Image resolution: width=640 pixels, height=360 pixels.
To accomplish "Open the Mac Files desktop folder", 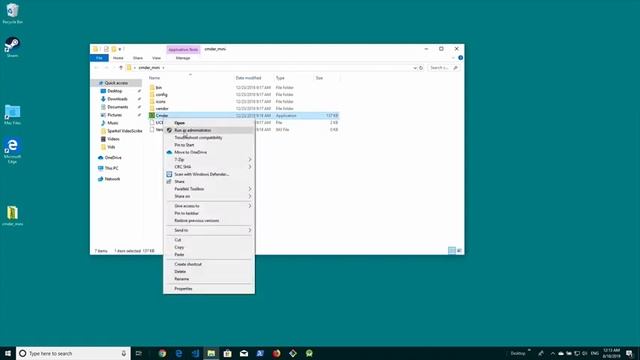I will [x=12, y=115].
